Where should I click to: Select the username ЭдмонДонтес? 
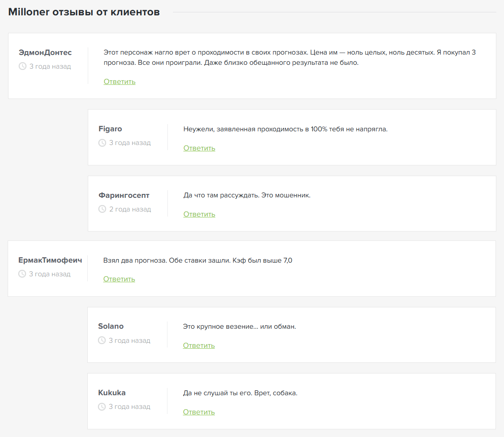coord(45,52)
